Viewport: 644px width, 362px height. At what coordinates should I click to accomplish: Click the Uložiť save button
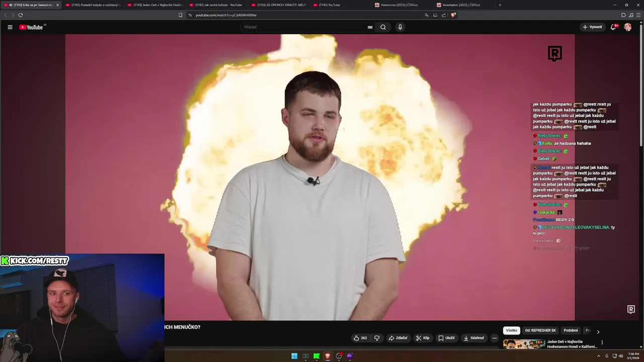point(446,338)
